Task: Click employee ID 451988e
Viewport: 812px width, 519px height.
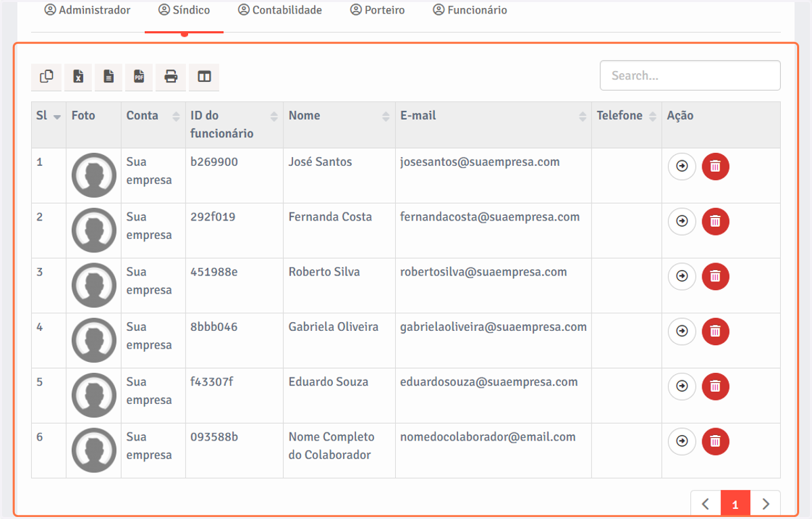Action: point(214,272)
